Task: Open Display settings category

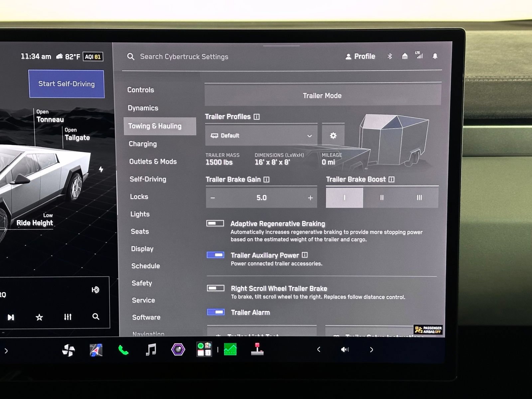Action: click(142, 249)
